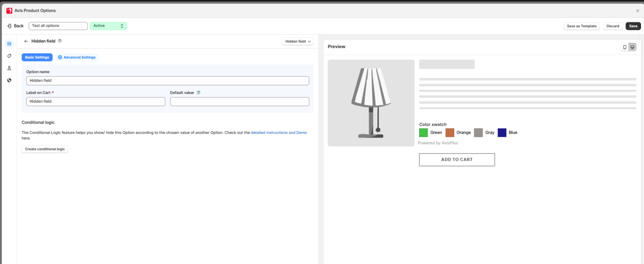Viewport: 644px width, 264px height.
Task: Click the back arrow beside Hidden field title
Action: [26, 41]
